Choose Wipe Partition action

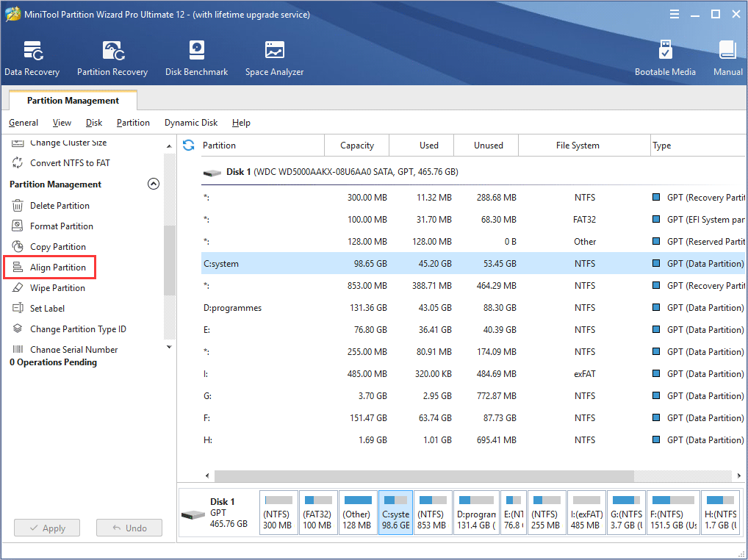coord(57,288)
